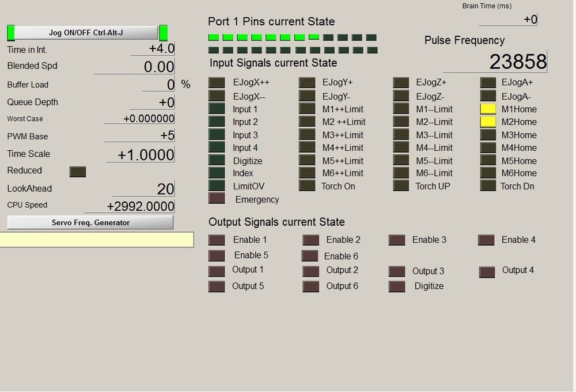Click the Time Scale value field
576x392 pixels.
141,155
